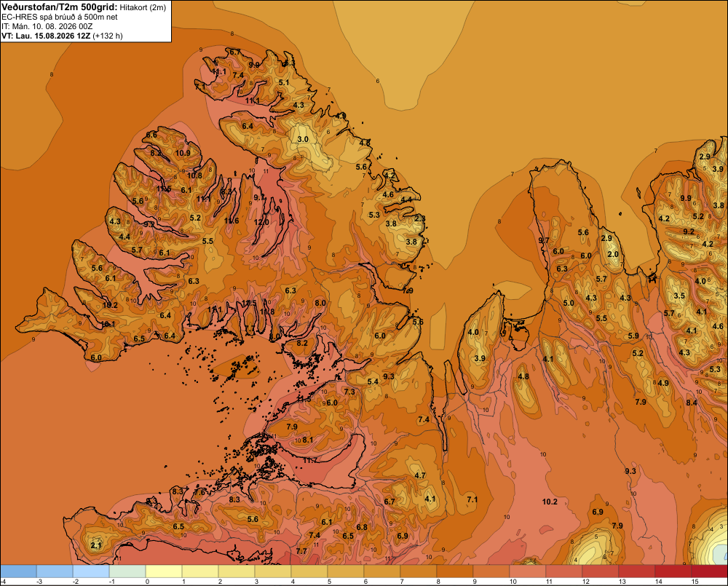Click the EC-HRES spá brúuð subtitle
The width and height of the screenshot is (728, 586).
point(60,17)
